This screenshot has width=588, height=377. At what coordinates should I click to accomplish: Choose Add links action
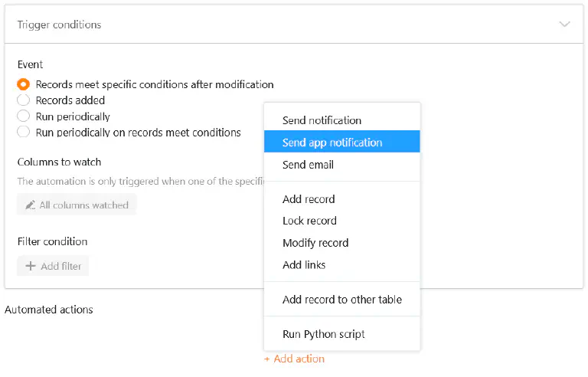(x=342, y=265)
